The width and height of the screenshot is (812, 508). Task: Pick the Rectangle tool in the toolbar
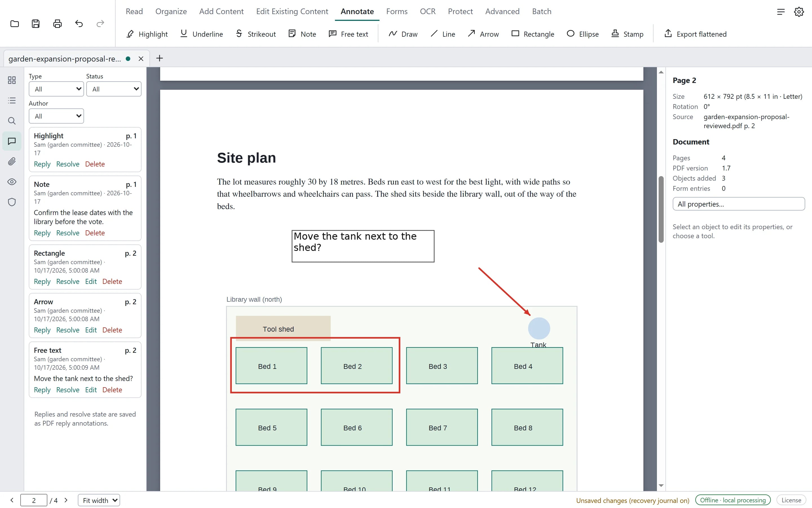tap(533, 34)
